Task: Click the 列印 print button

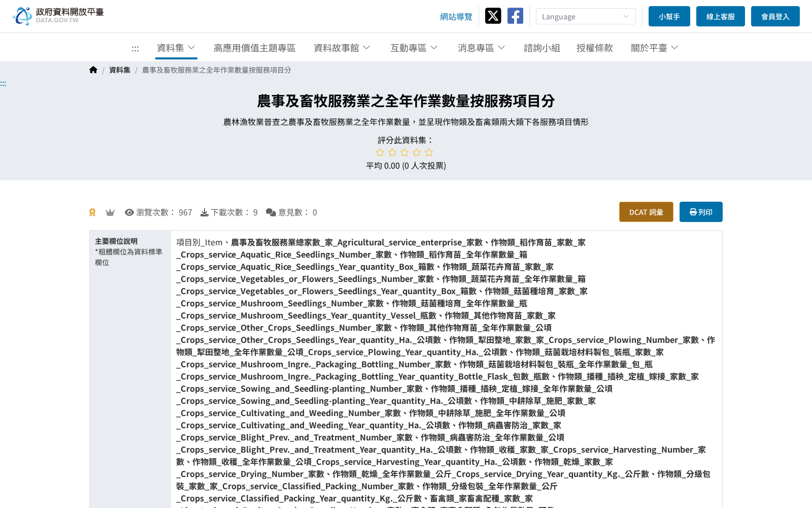Action: (x=701, y=212)
